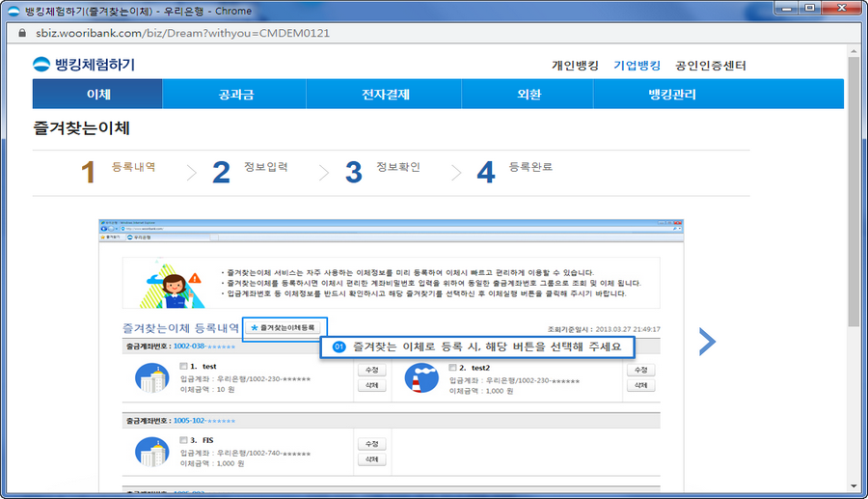Click account number 1005-102-****** text
The image size is (868, 499).
[x=204, y=421]
